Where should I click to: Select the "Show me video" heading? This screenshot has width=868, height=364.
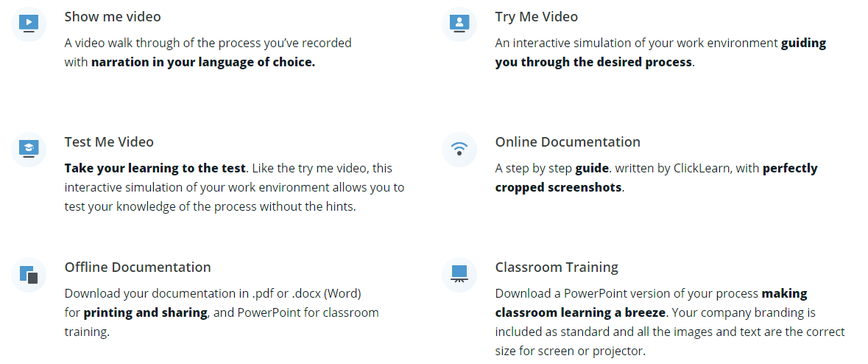[113, 16]
